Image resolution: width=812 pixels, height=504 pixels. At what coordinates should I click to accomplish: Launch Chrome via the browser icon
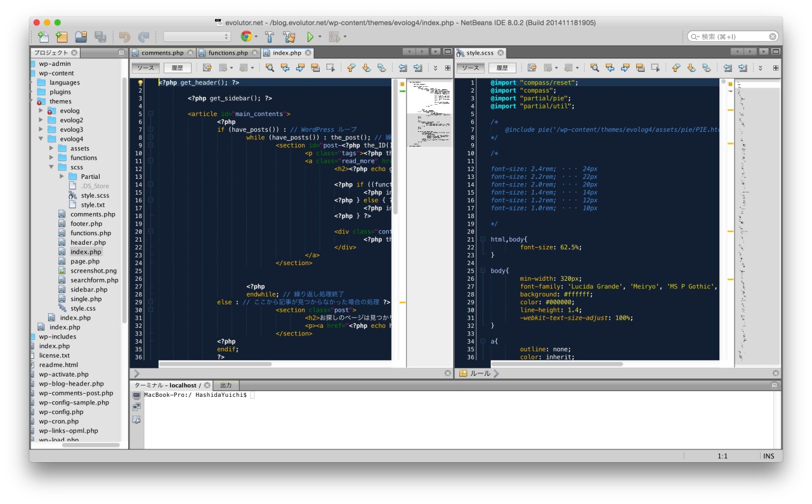(246, 36)
